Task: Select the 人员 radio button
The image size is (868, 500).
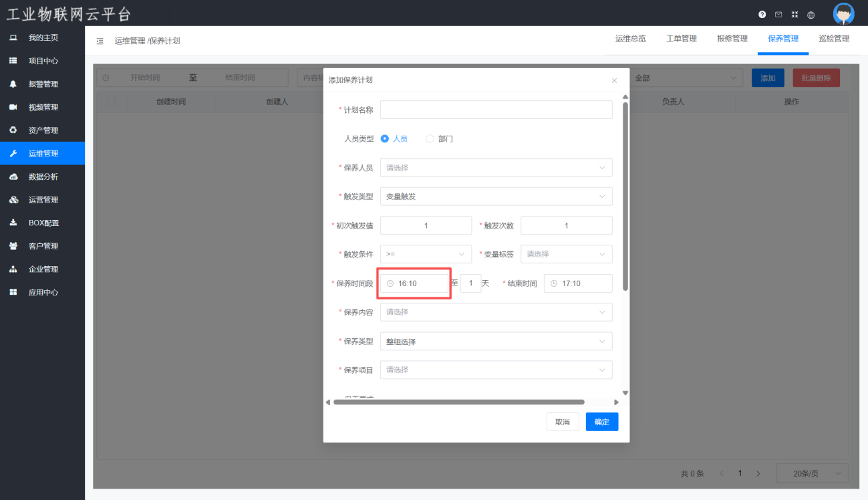Action: click(x=385, y=139)
